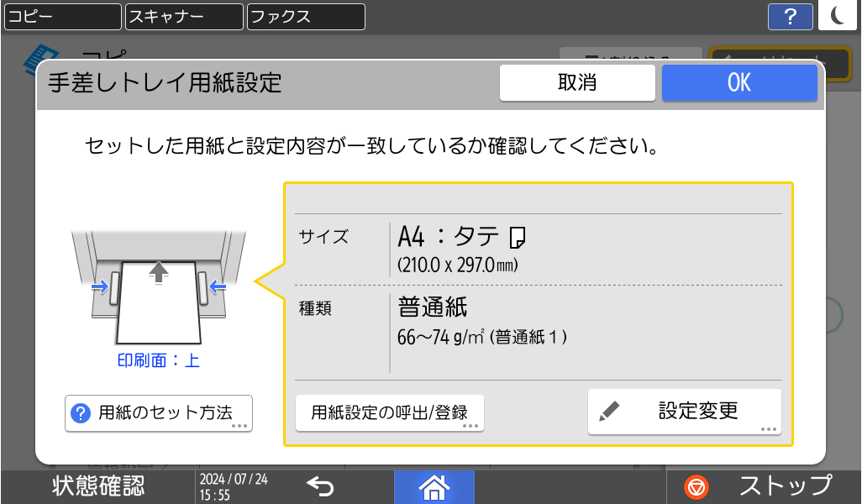
Task: Tap the date and time display
Action: point(234,486)
